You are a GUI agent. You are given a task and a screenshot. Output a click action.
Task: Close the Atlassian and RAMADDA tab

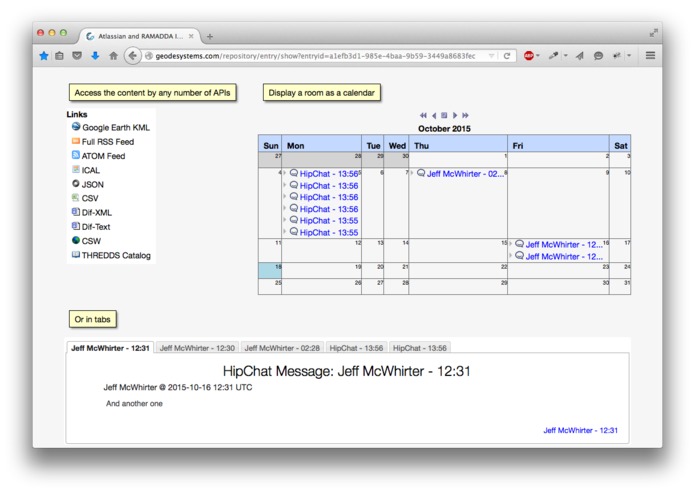pos(191,36)
